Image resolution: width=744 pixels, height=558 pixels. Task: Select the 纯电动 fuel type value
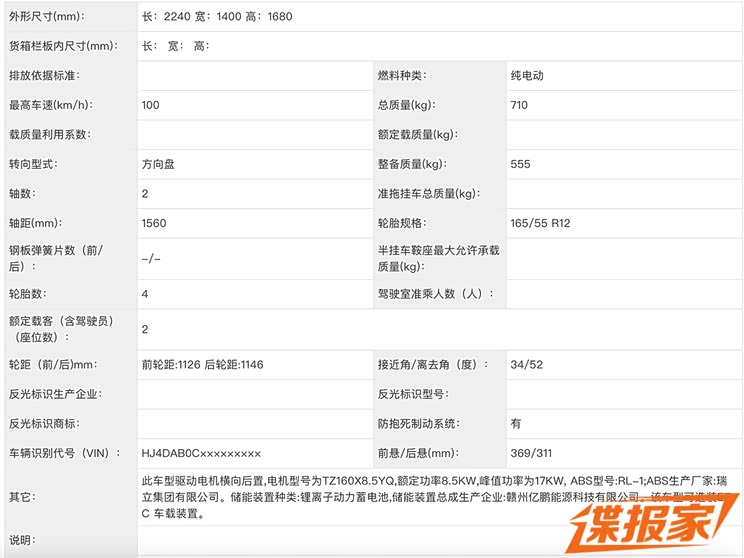[x=527, y=75]
